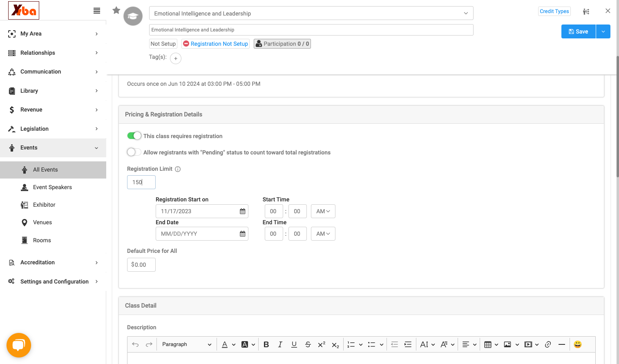The width and height of the screenshot is (619, 364).
Task: Click Registration Not Setup link
Action: (x=216, y=44)
